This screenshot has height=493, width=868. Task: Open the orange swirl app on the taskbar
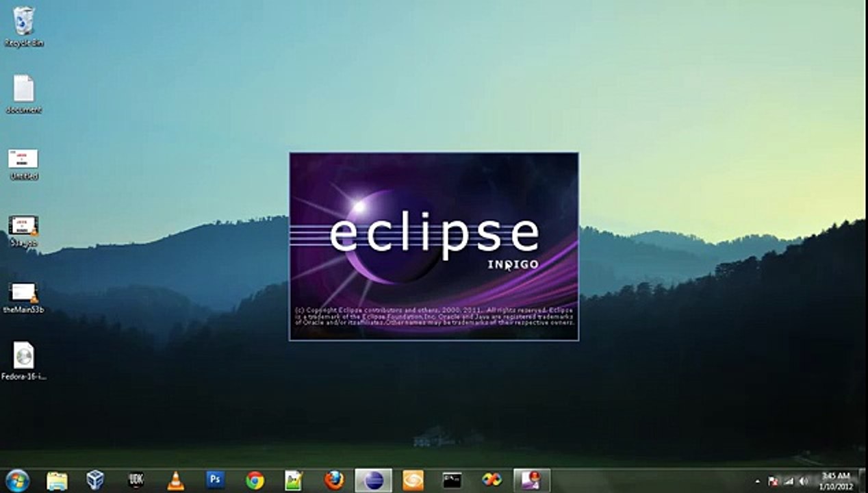413,481
